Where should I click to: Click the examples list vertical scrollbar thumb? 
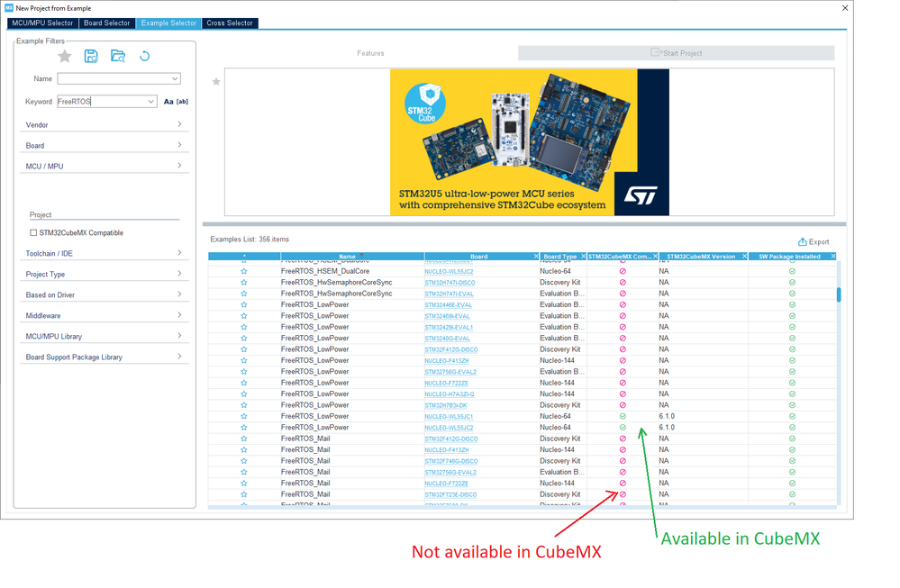(839, 294)
